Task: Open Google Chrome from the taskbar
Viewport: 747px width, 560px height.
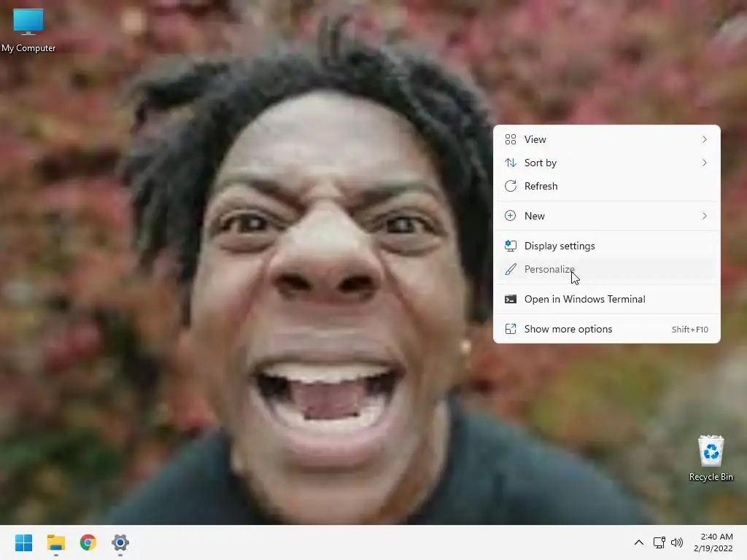Action: (88, 542)
